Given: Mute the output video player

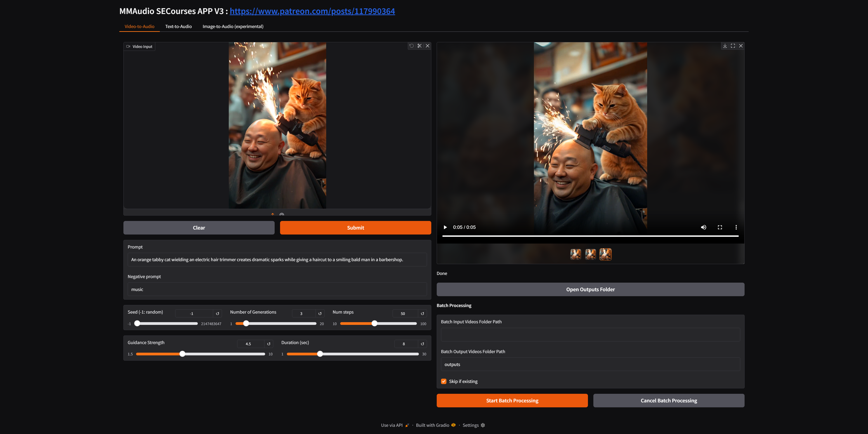Looking at the screenshot, I should pyautogui.click(x=704, y=227).
